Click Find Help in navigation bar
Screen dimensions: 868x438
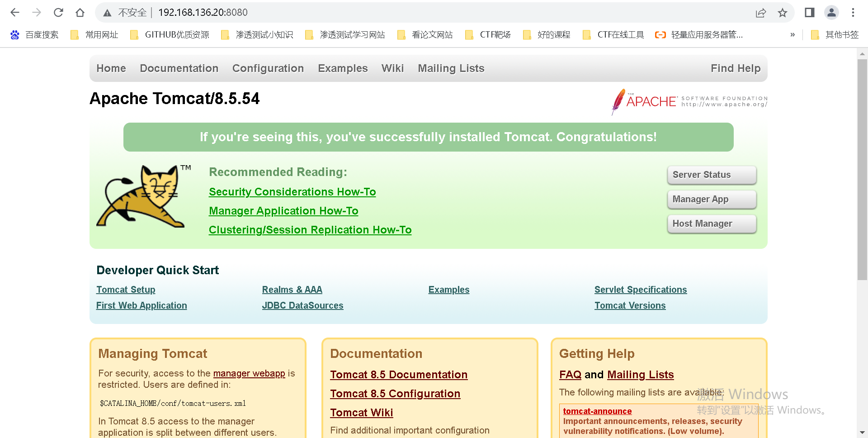736,68
